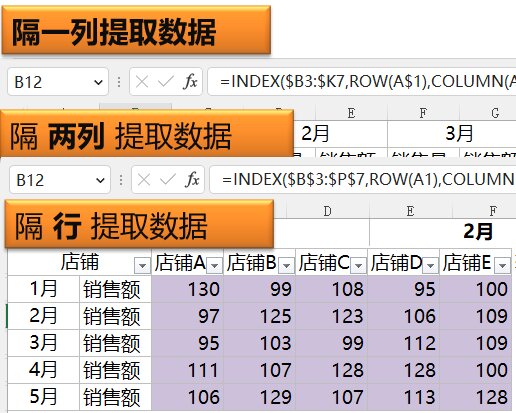
Task: Click the enter checkmark icon beside the $B3:$K7 formula
Action: tap(165, 82)
